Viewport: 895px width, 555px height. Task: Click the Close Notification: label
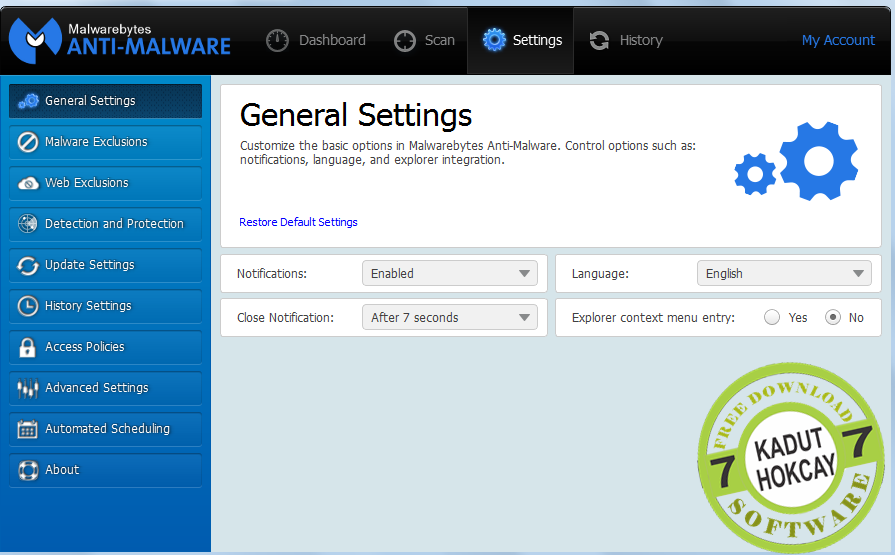pyautogui.click(x=285, y=318)
